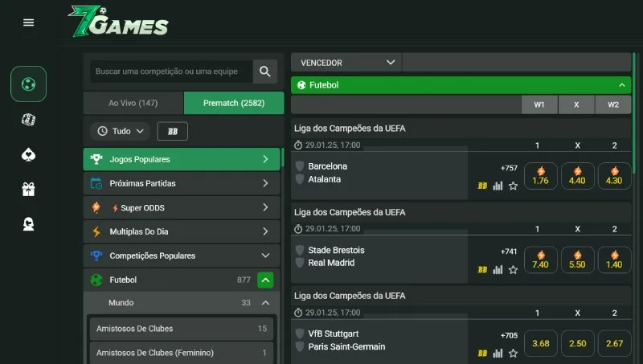
Task: Open Barcelona vs Atalanta statistics chart icon
Action: pyautogui.click(x=498, y=186)
